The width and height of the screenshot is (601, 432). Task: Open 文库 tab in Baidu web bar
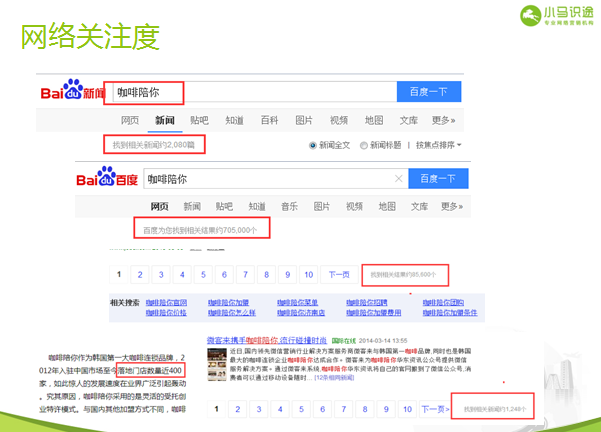pyautogui.click(x=419, y=207)
